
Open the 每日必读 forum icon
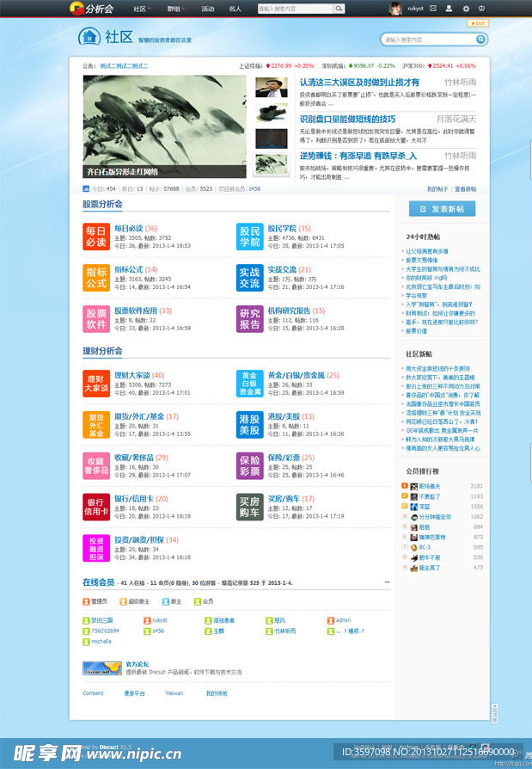96,237
